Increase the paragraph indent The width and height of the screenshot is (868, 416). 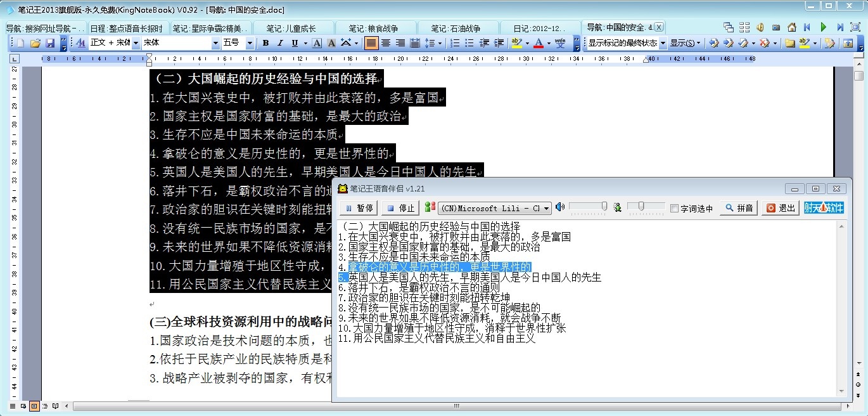499,43
